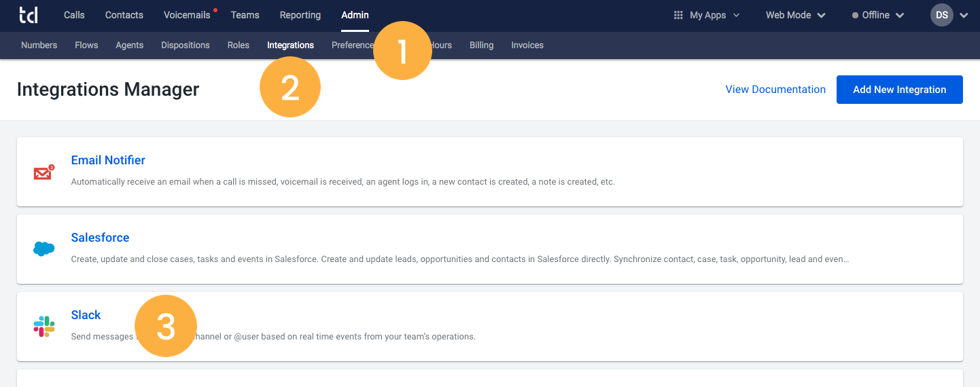
Task: Open the Invoices submenu
Action: (527, 45)
